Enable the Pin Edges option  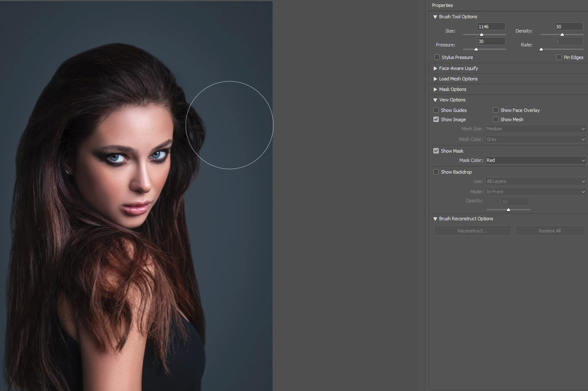click(559, 57)
